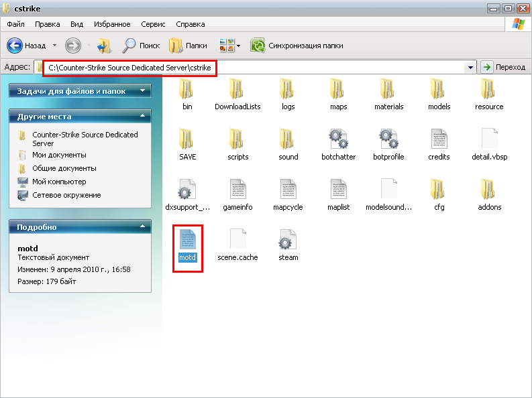Select the mapcycle text file
This screenshot has width=532, height=398.
click(288, 194)
